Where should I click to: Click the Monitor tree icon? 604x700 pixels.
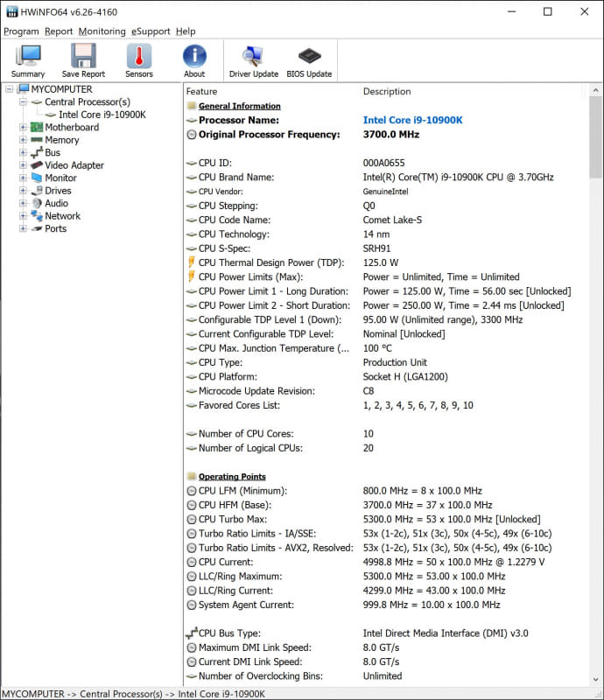[x=37, y=178]
